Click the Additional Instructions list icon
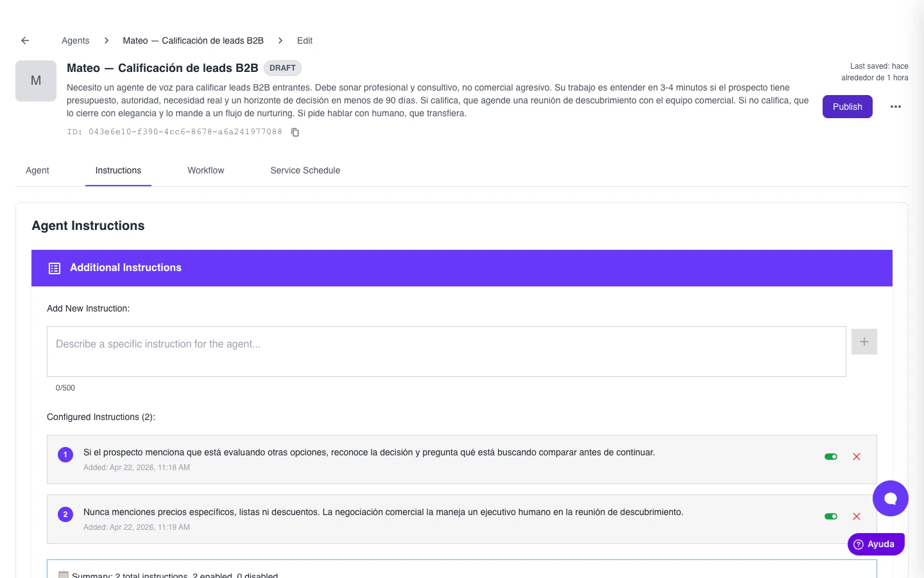 (x=55, y=268)
